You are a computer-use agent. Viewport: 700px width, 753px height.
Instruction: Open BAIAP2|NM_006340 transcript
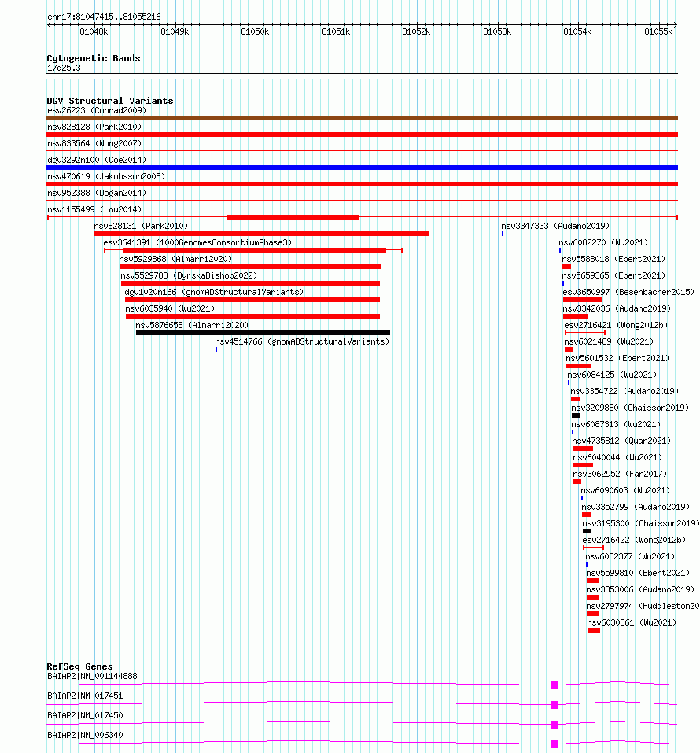point(85,735)
